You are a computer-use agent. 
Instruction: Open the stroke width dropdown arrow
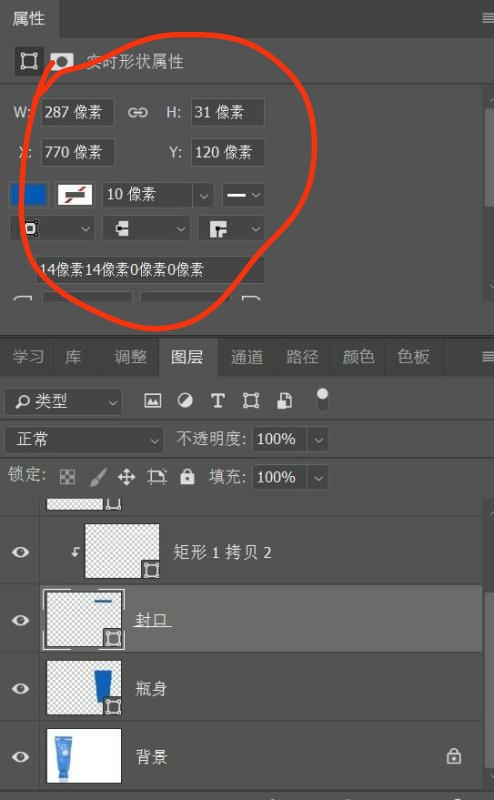[x=203, y=195]
